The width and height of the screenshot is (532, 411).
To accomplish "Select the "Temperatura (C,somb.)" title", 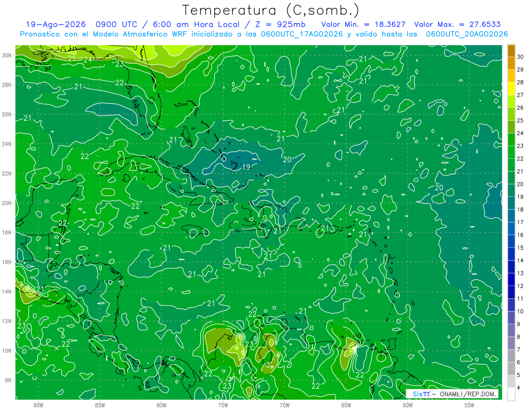I will 271,10.
